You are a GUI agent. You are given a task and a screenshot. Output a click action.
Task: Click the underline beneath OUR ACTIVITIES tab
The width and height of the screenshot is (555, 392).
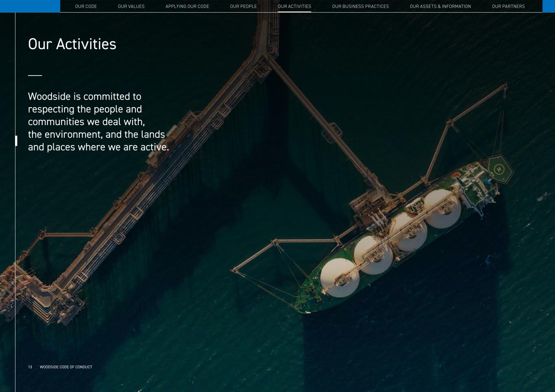(x=294, y=12)
